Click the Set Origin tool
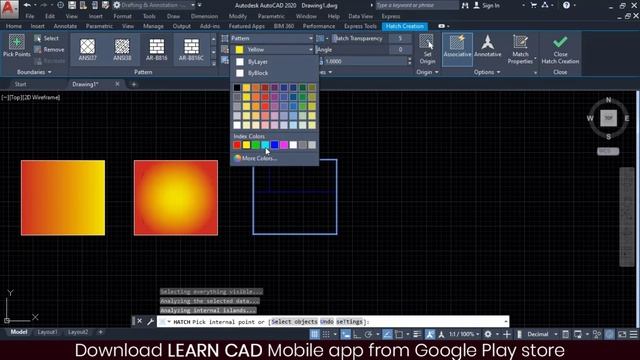The width and height of the screenshot is (640, 360). click(427, 49)
